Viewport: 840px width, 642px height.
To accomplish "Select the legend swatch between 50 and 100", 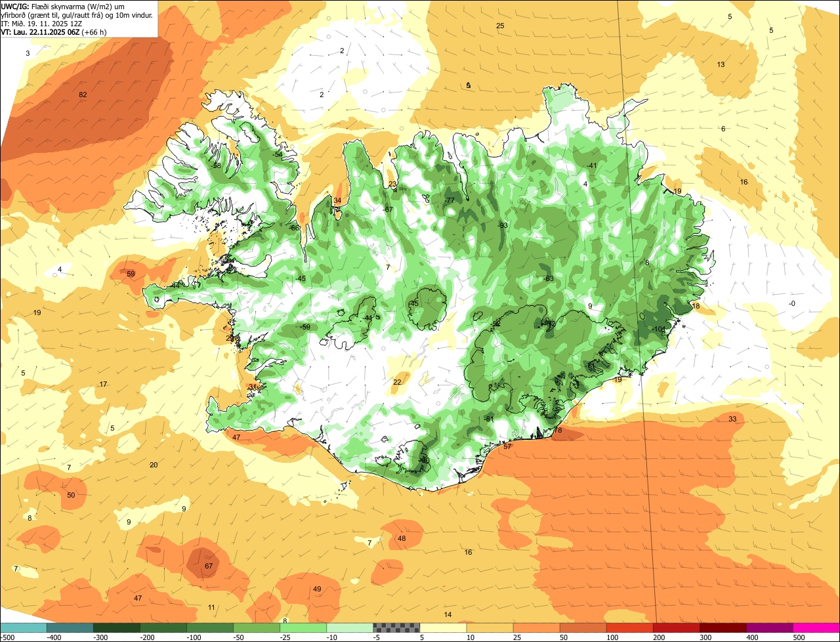I will [x=583, y=628].
